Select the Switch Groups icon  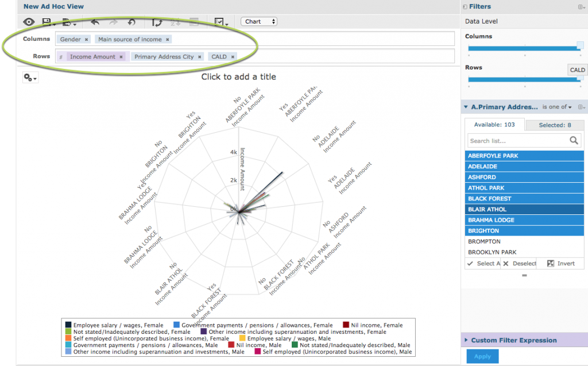pos(158,22)
